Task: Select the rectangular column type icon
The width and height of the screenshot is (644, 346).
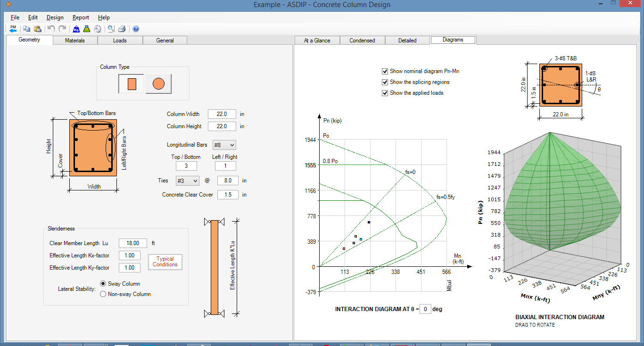Action: point(132,84)
